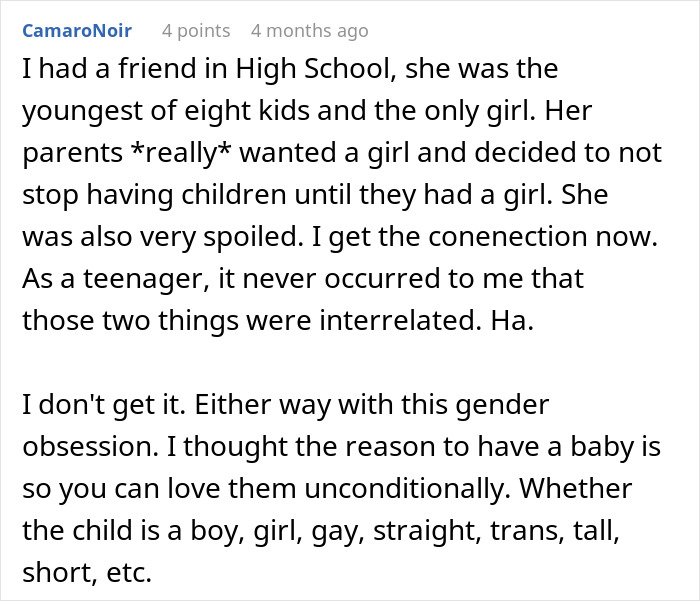Click the "4 points" score text

point(196,31)
